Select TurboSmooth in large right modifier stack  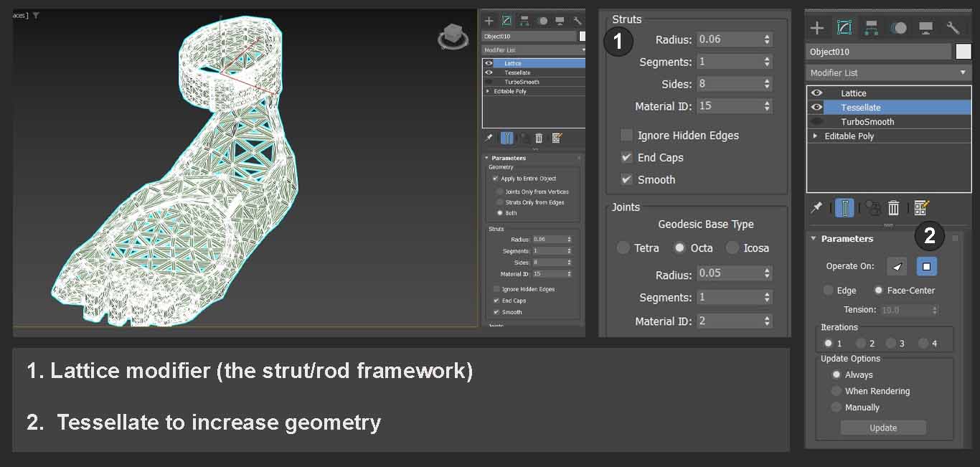(868, 122)
